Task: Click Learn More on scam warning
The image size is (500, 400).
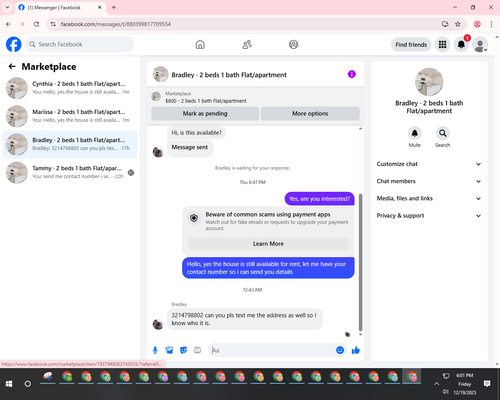Action: coord(268,244)
